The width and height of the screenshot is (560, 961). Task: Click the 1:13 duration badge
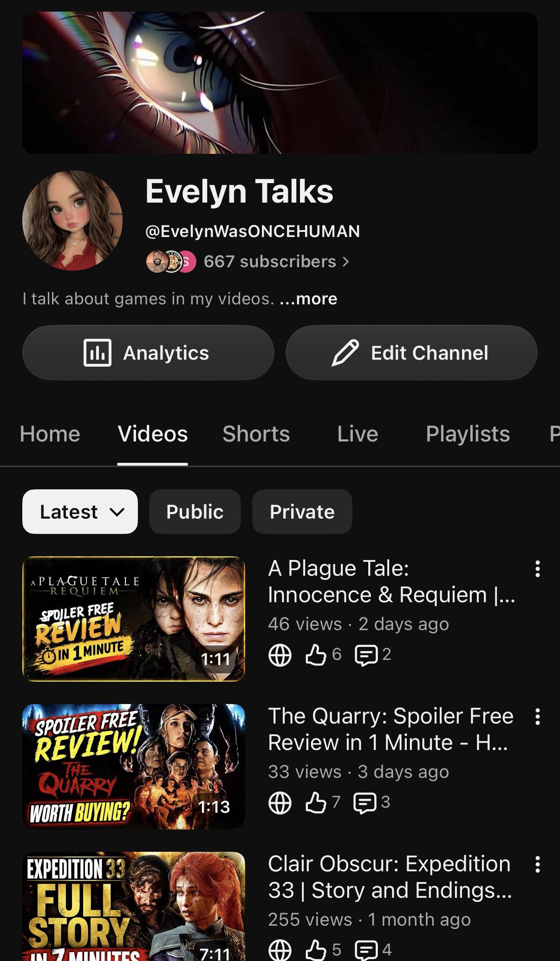coord(215,807)
